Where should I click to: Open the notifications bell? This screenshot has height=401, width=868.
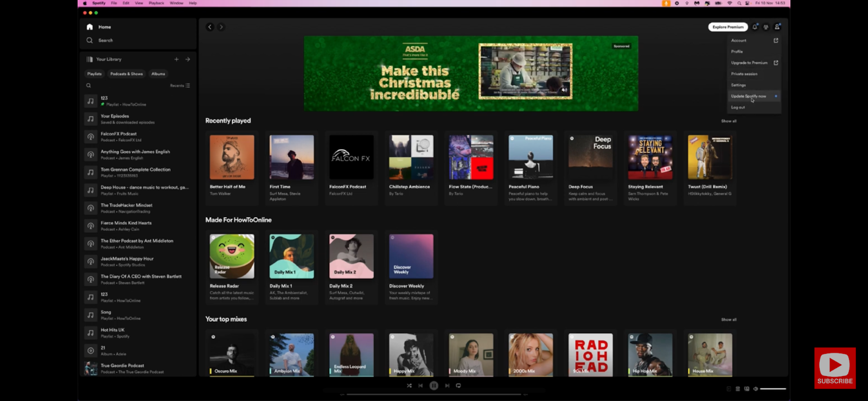(755, 27)
